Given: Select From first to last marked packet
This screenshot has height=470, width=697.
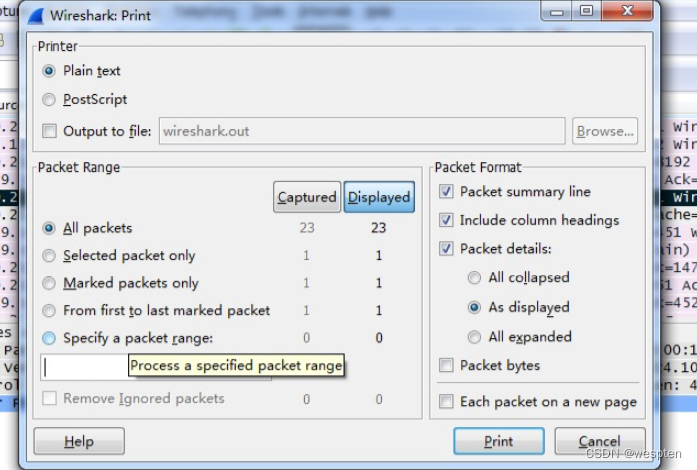Looking at the screenshot, I should point(48,311).
